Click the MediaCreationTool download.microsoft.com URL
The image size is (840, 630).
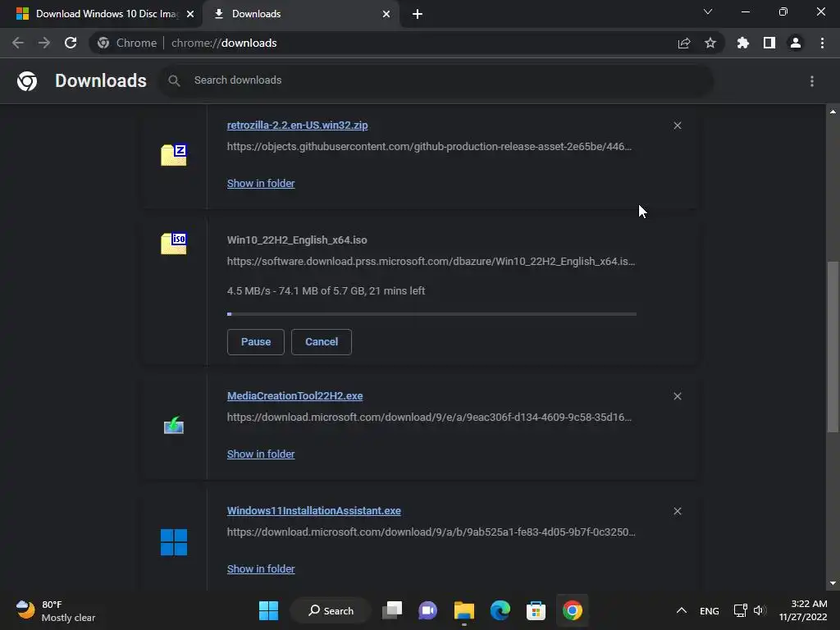coord(429,417)
